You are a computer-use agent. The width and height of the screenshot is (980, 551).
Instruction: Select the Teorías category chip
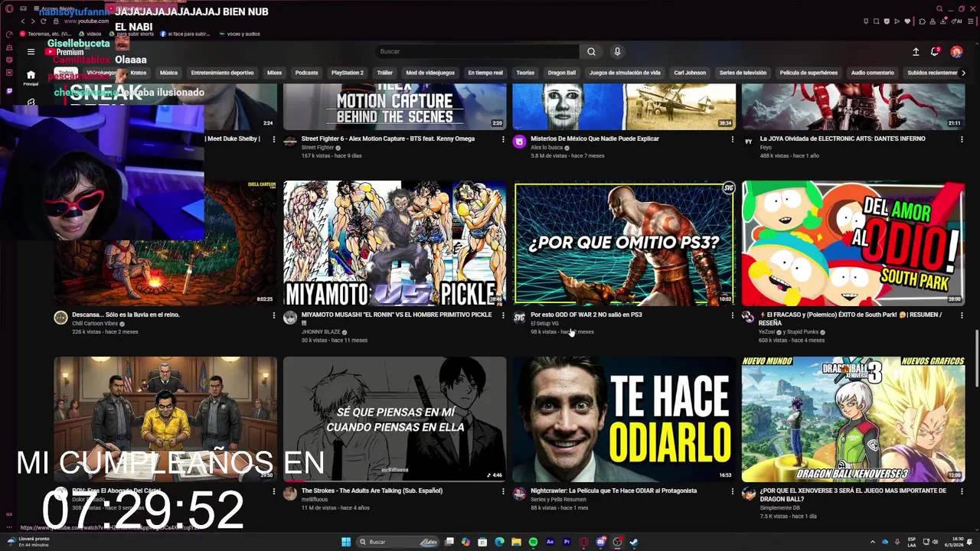pos(525,73)
